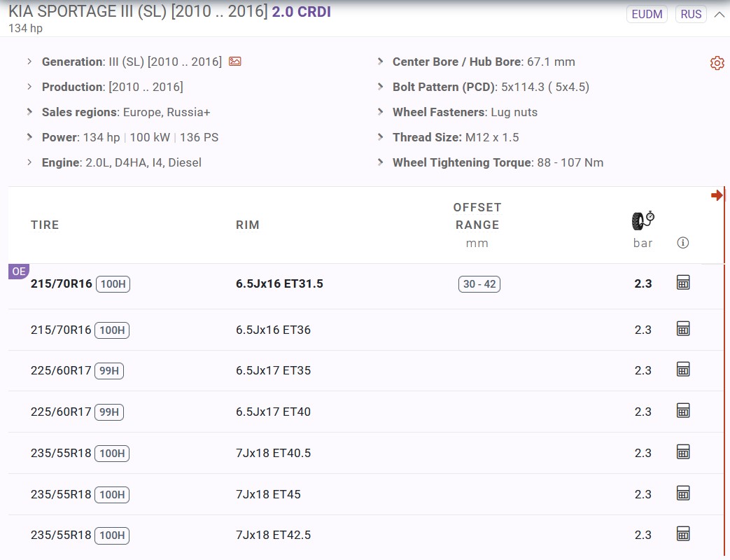Click the 2.0 CRDI trim title
Viewport: 730px width, 560px height.
301,12
